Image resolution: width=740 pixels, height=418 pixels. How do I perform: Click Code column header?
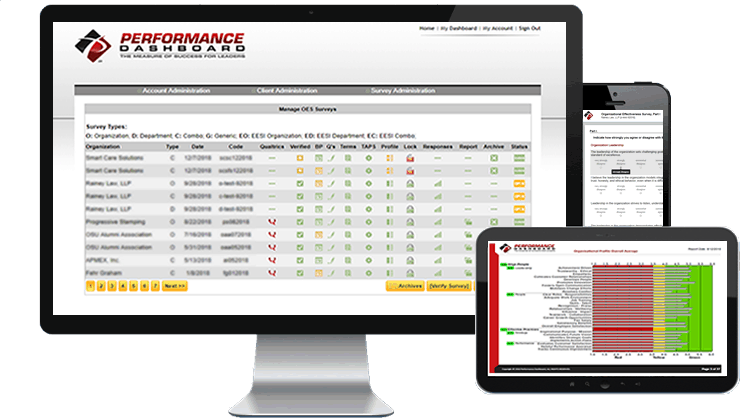click(x=235, y=147)
